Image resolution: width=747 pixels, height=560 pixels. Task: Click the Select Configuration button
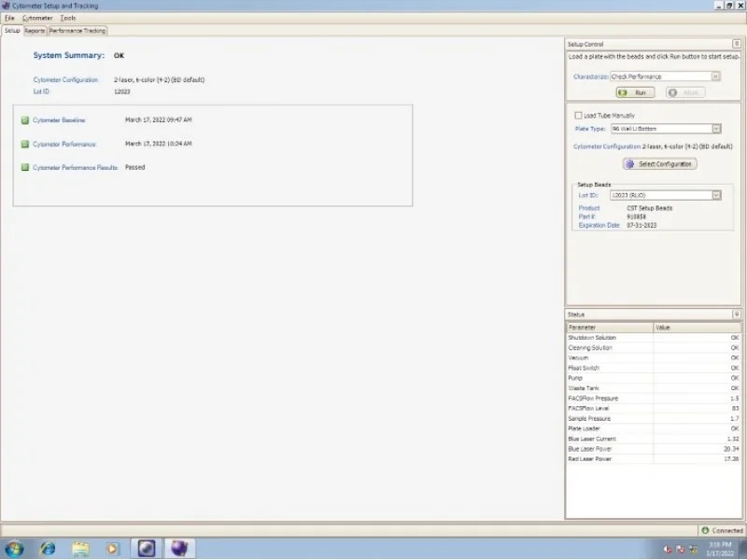659,164
